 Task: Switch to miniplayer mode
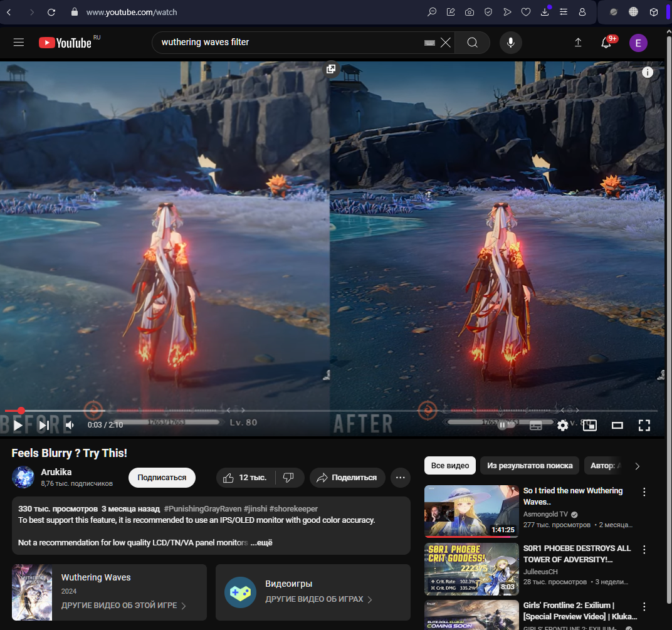coord(590,425)
